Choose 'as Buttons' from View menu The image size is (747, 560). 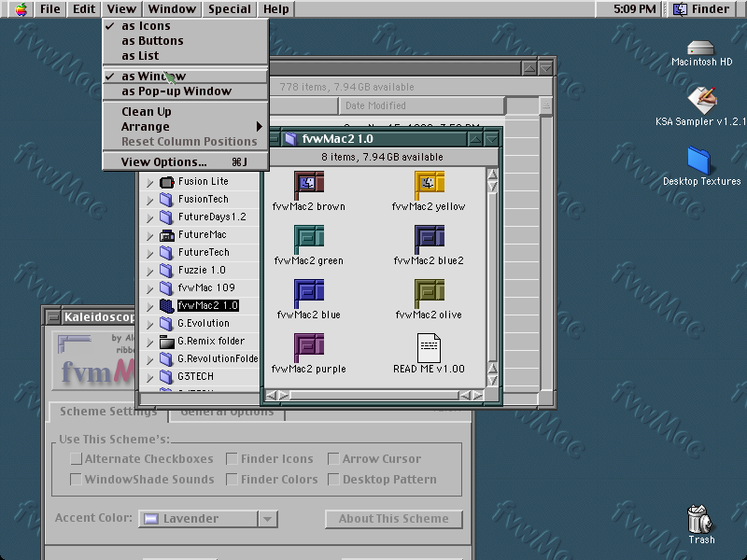tap(186, 41)
